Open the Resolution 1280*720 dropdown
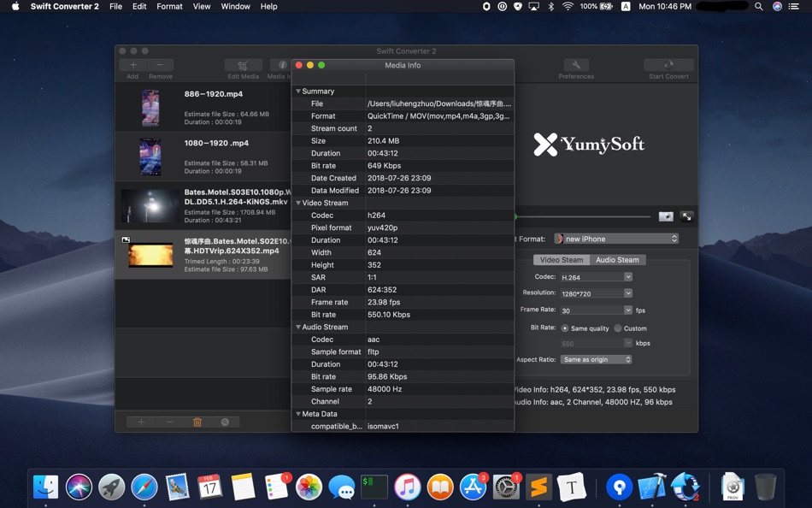The height and width of the screenshot is (508, 812). click(596, 292)
